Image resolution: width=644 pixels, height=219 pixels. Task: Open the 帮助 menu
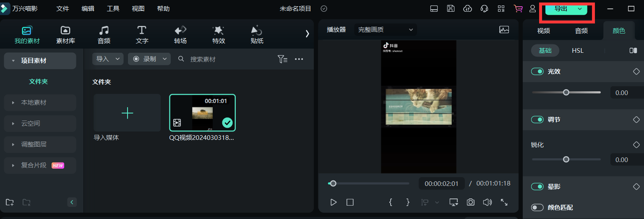163,9
